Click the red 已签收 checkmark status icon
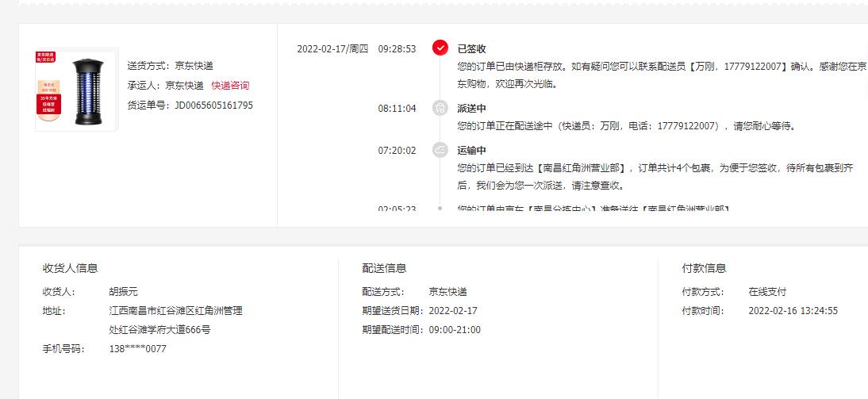Image resolution: width=868 pixels, height=399 pixels. (440, 48)
